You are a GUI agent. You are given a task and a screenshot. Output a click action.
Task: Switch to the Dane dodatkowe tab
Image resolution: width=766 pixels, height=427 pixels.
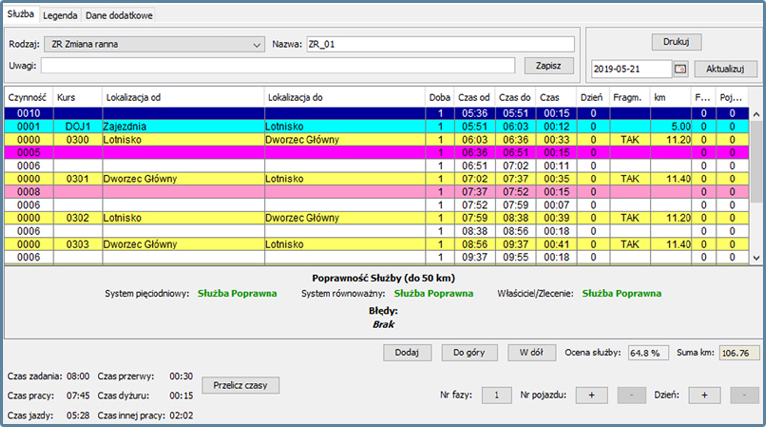click(119, 16)
